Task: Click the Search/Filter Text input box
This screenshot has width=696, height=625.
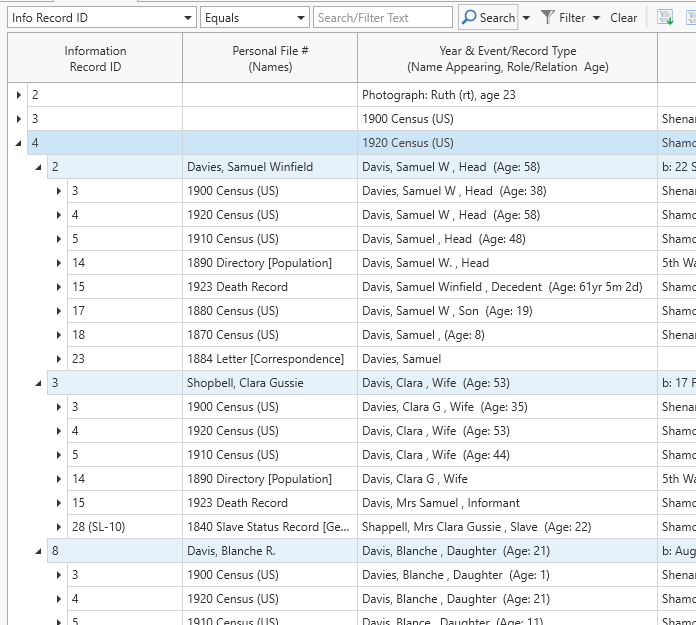Action: [382, 17]
